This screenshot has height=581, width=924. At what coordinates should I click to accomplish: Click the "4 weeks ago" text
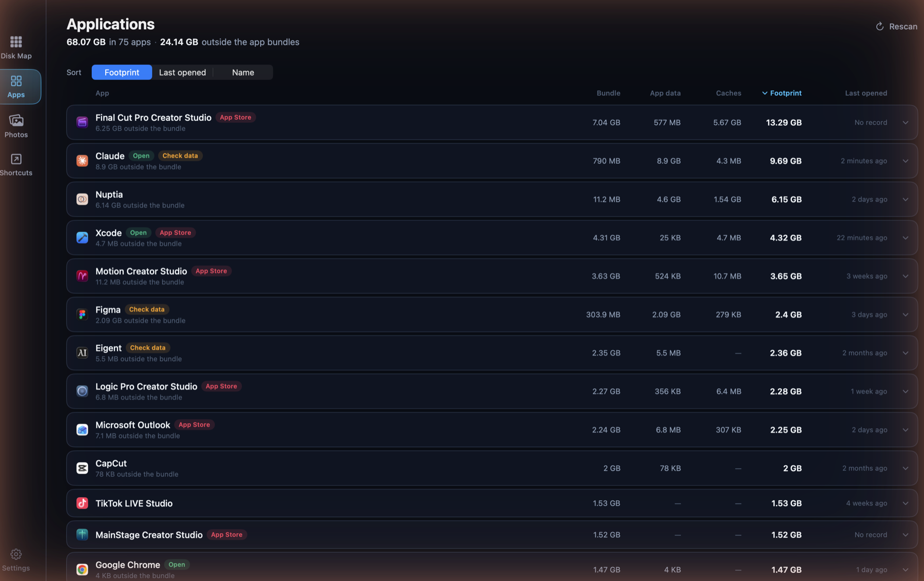867,503
